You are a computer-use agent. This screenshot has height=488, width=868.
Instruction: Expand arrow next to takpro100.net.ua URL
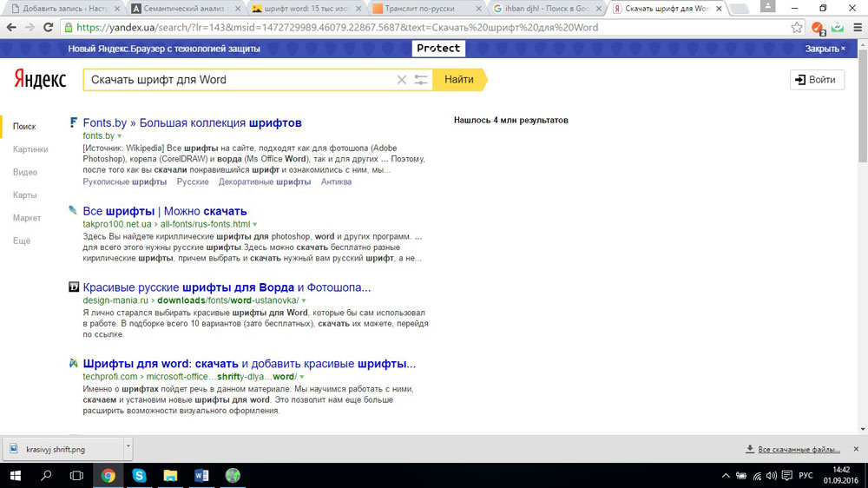tap(254, 225)
